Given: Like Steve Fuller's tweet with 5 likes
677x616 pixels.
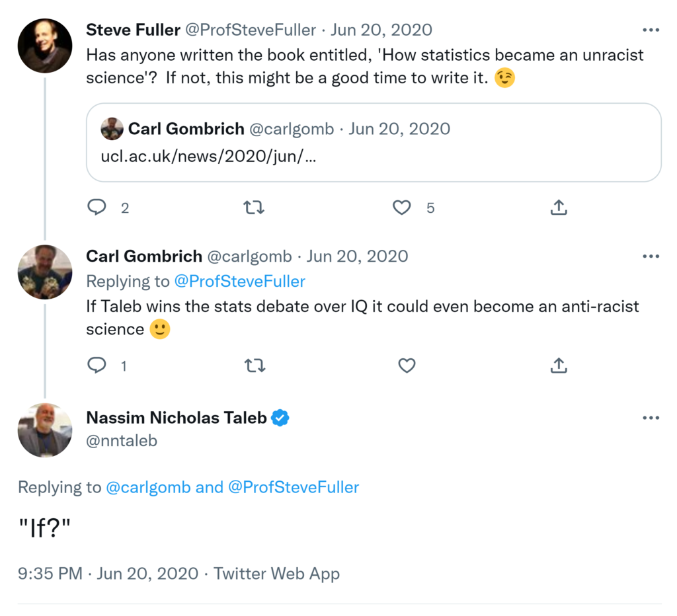Looking at the screenshot, I should [x=402, y=208].
